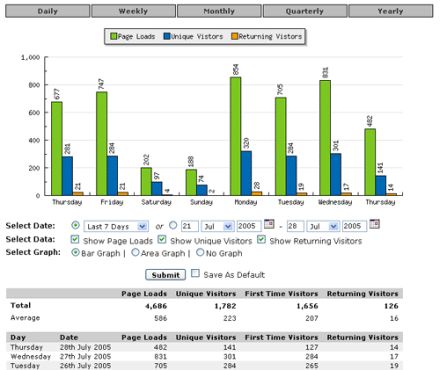The height and width of the screenshot is (370, 440).
Task: Expand the Last 7 Days dropdown
Action: coord(116,226)
